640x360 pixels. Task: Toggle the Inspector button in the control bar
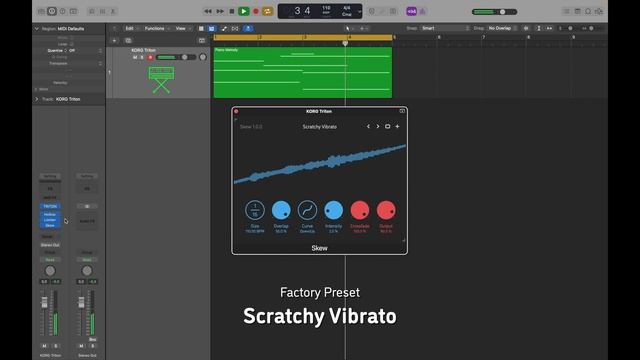(52, 11)
